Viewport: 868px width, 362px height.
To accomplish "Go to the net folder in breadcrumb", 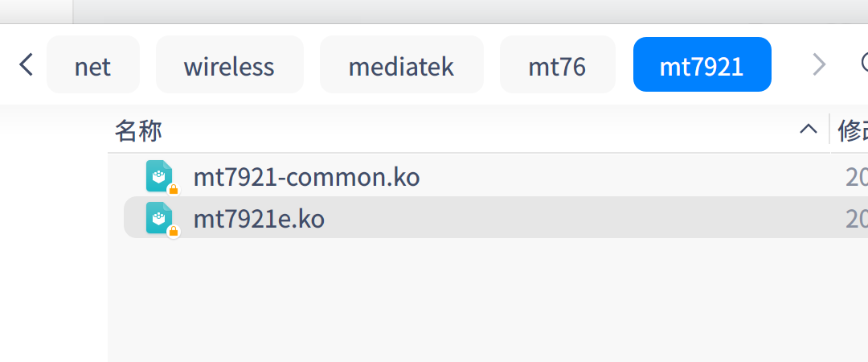I will (x=92, y=66).
